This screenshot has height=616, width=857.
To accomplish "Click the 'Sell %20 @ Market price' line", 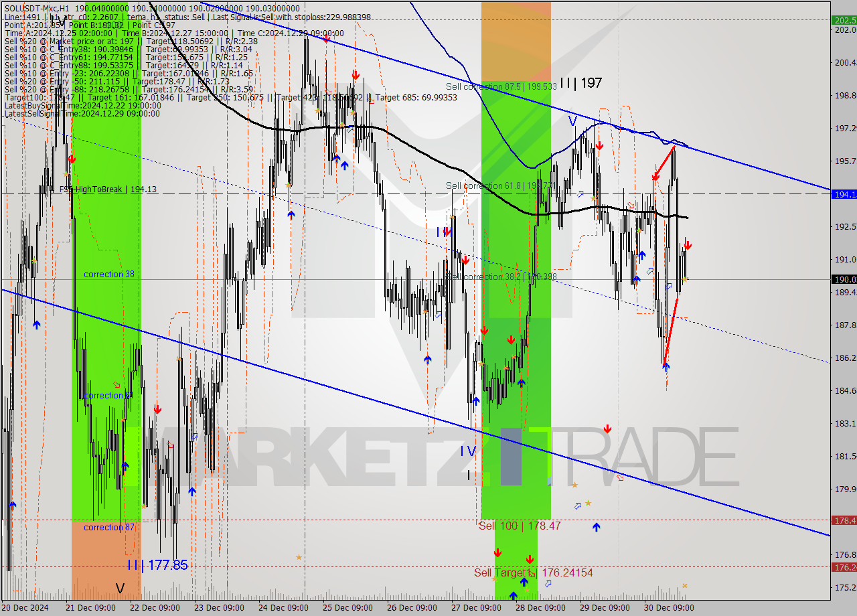I will (131, 41).
